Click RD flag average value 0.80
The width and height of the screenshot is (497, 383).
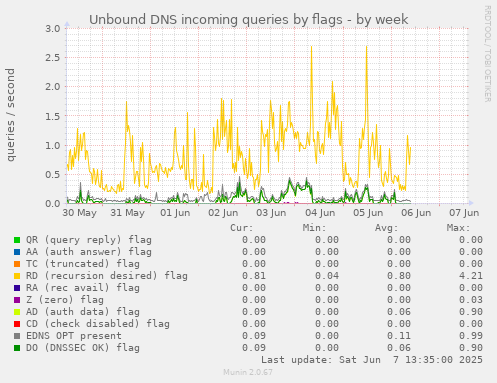[399, 276]
